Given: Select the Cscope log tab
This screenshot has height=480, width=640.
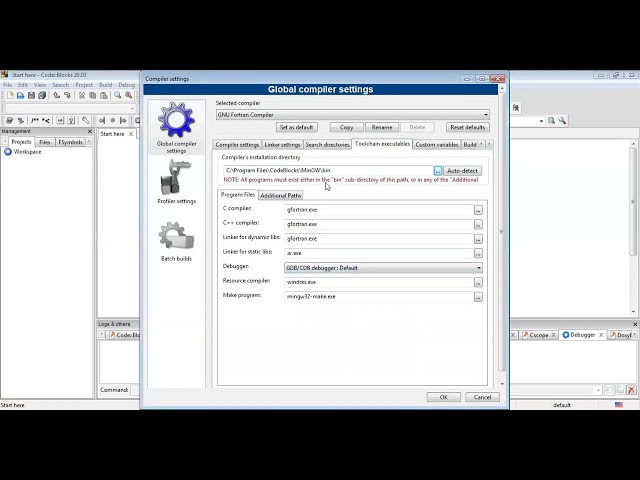Looking at the screenshot, I should (539, 335).
